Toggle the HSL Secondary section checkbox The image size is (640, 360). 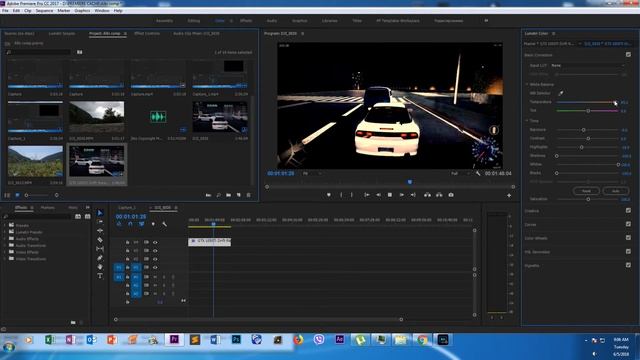628,251
